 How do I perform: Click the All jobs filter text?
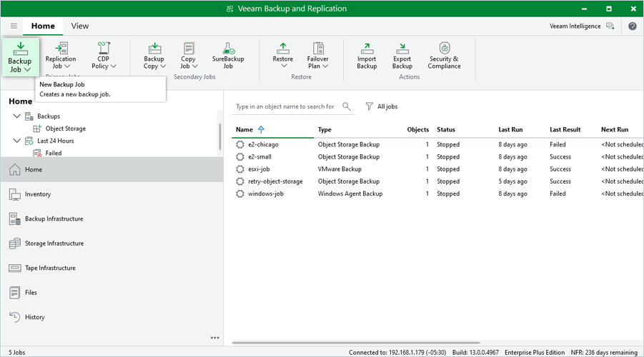point(387,106)
